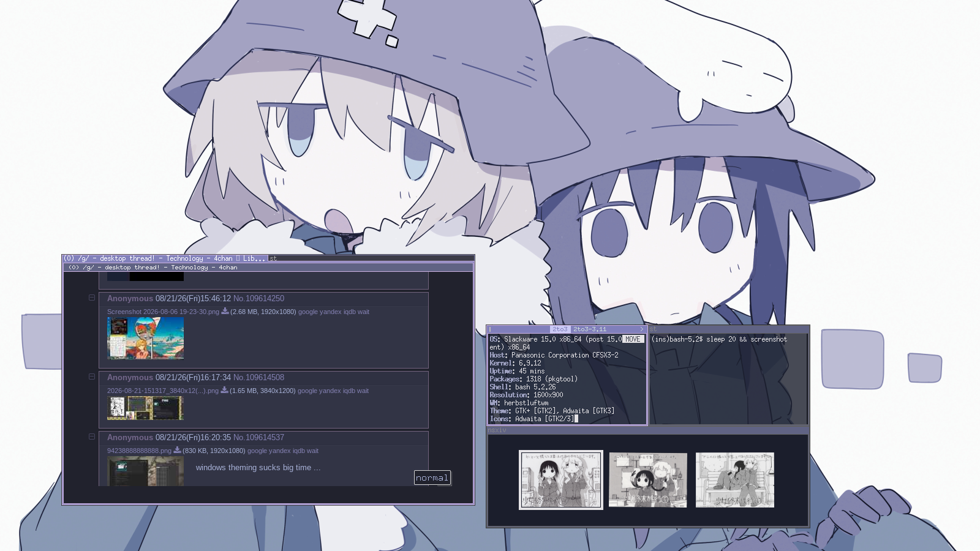
Task: Click wait link on the 830 KB image
Action: [x=313, y=451]
